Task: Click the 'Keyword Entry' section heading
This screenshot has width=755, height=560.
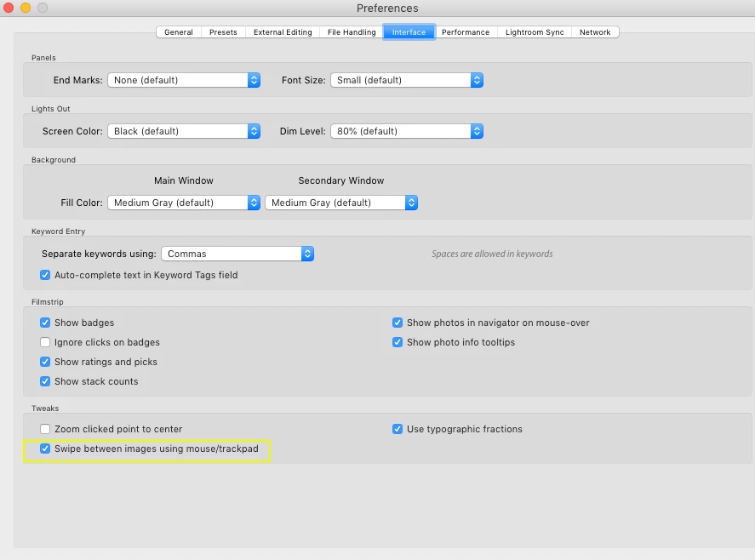Action: pos(58,231)
